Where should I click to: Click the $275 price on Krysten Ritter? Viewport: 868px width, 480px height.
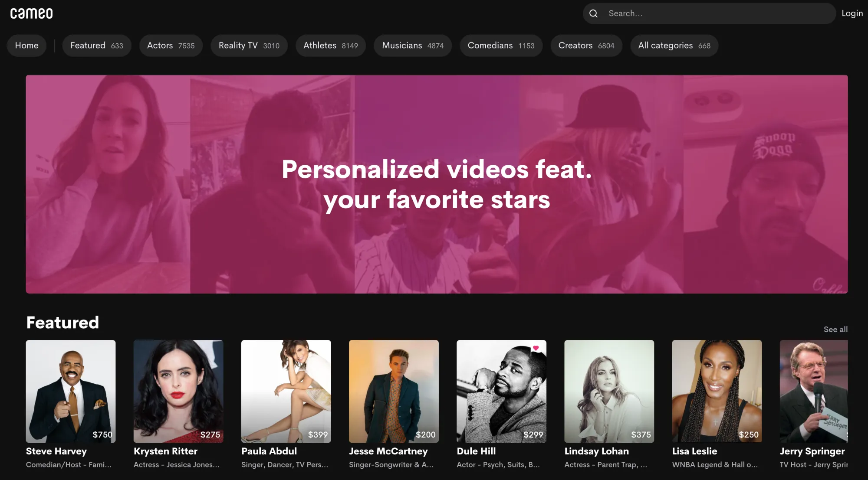coord(210,434)
